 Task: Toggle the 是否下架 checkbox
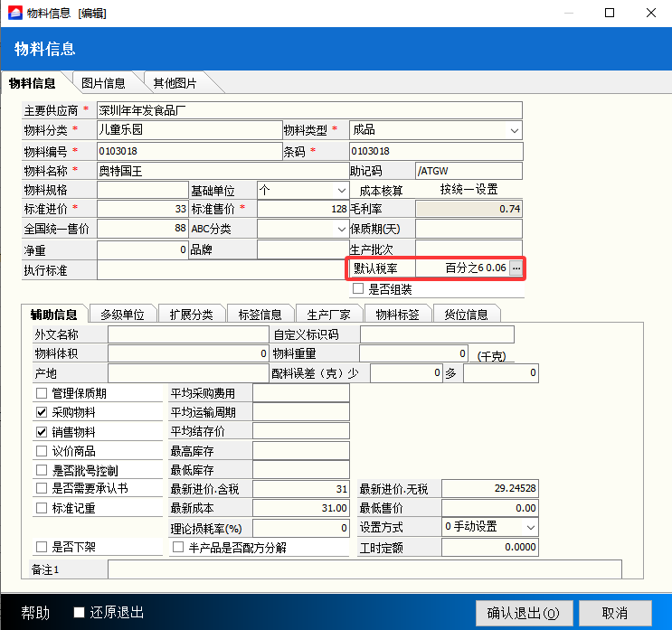click(x=42, y=547)
